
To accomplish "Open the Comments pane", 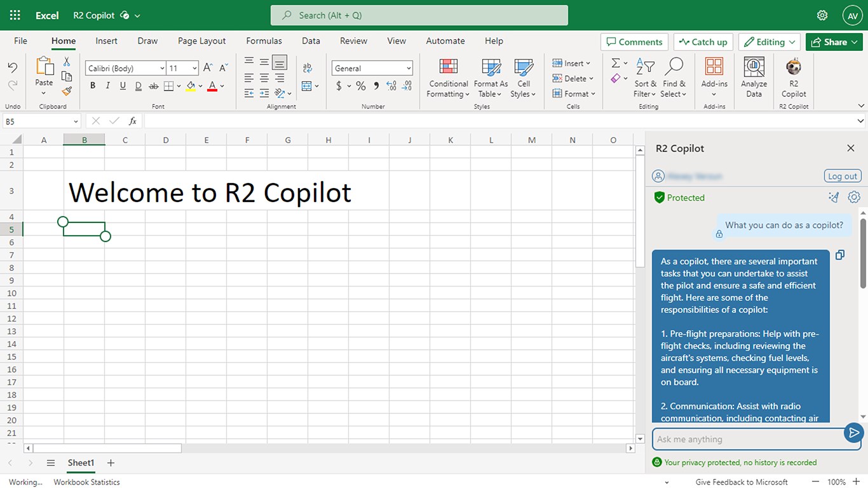I will tap(634, 42).
